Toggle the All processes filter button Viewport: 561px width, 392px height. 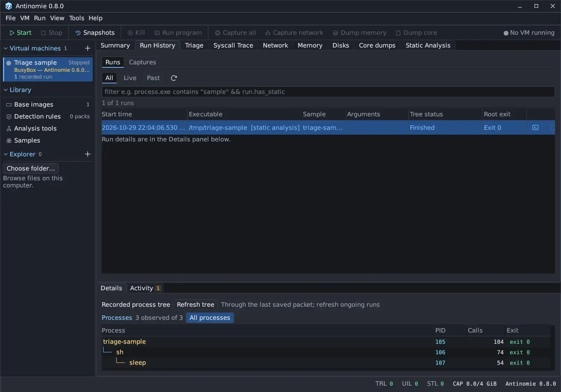210,318
